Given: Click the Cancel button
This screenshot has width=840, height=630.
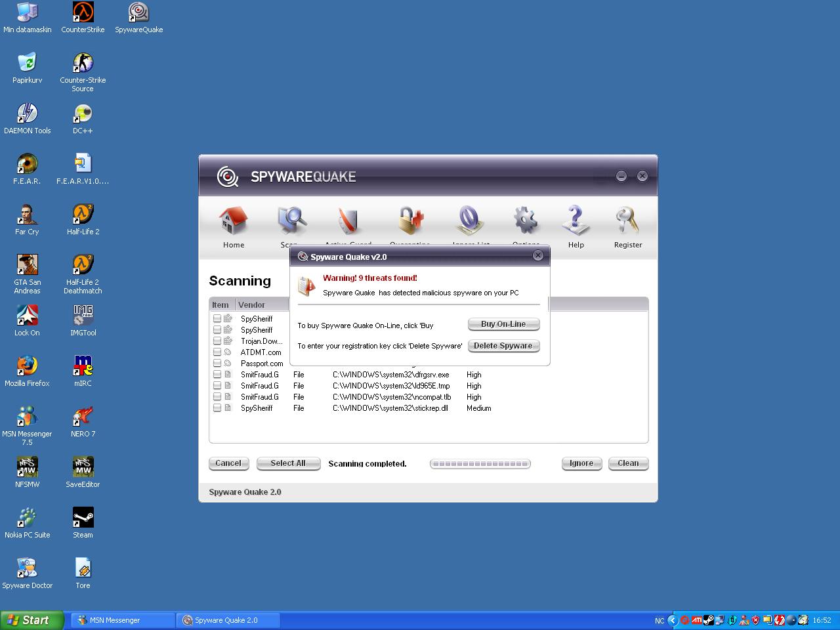Looking at the screenshot, I should click(x=228, y=463).
